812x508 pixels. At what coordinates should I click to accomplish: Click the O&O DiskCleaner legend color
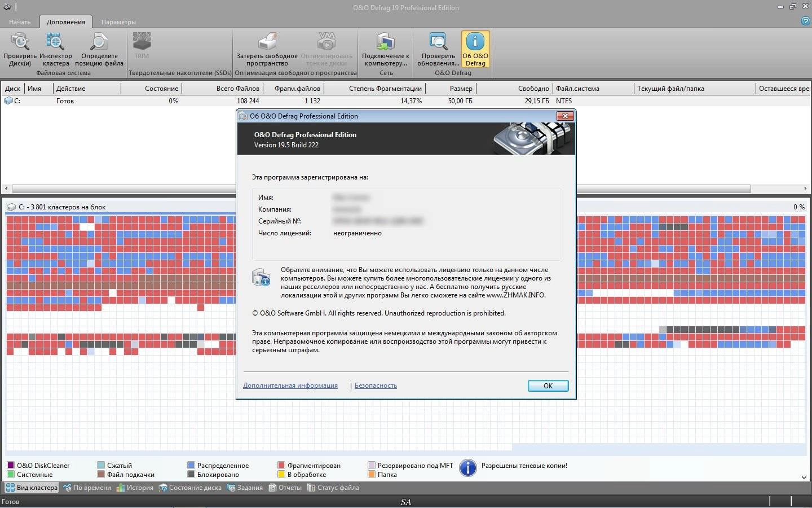[x=11, y=466]
